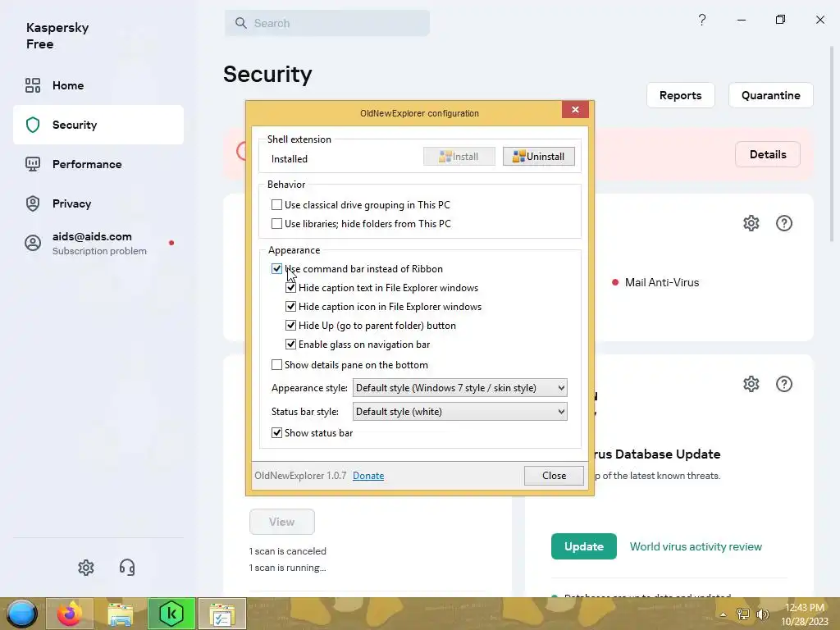The width and height of the screenshot is (840, 630).
Task: Show hidden tray icons arrow
Action: click(724, 614)
